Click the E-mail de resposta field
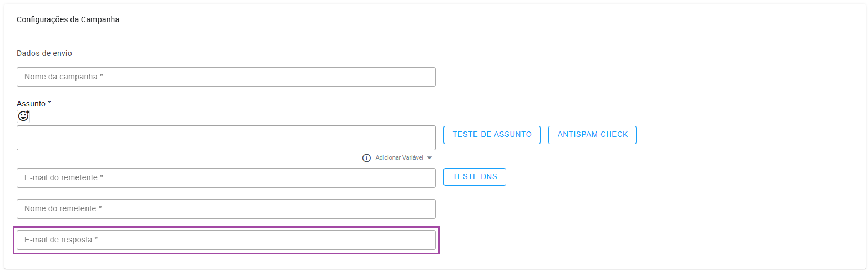 (226, 240)
